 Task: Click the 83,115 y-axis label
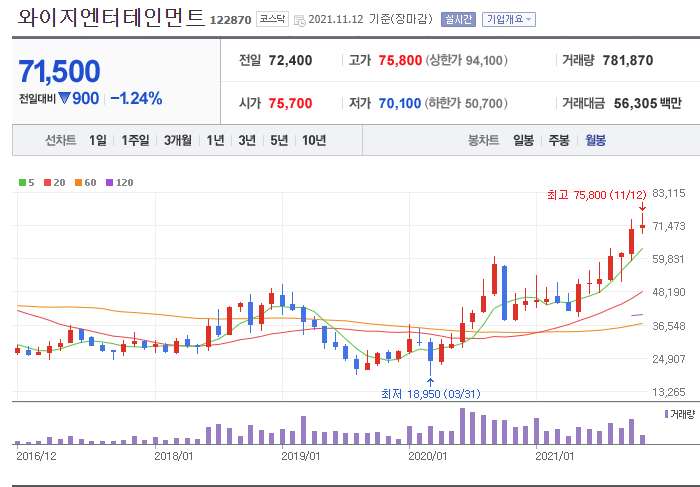tap(668, 193)
